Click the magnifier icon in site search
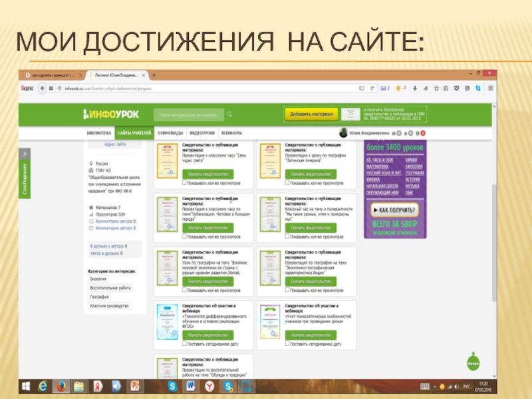The width and height of the screenshot is (532, 399). [x=229, y=114]
